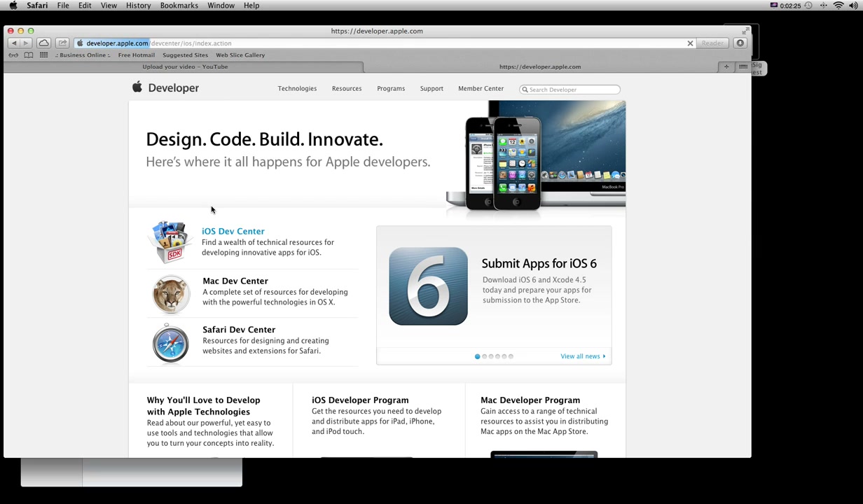Open the Technologies navigation item
This screenshot has height=504, width=863.
[x=297, y=89]
